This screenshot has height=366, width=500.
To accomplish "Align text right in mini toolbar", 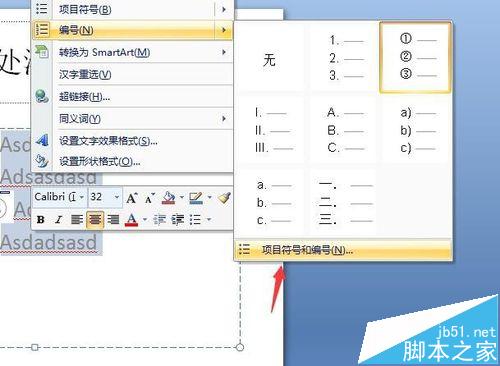I will pos(113,220).
